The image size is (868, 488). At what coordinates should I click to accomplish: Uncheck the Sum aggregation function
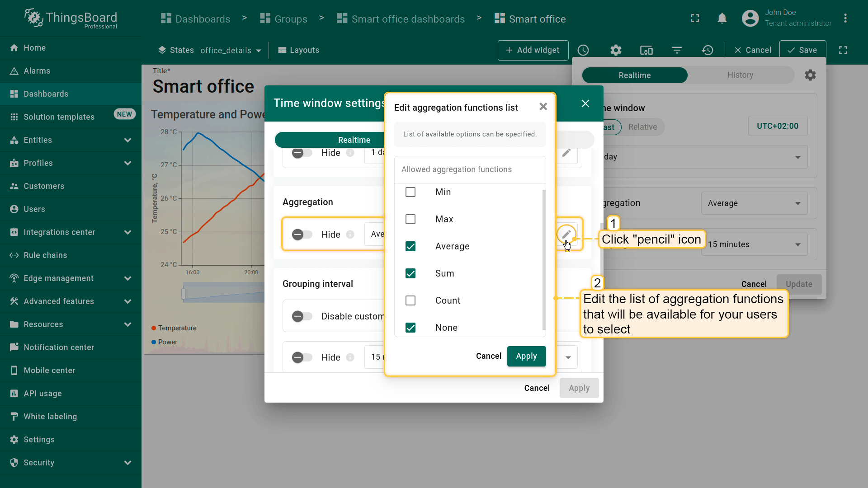[410, 273]
